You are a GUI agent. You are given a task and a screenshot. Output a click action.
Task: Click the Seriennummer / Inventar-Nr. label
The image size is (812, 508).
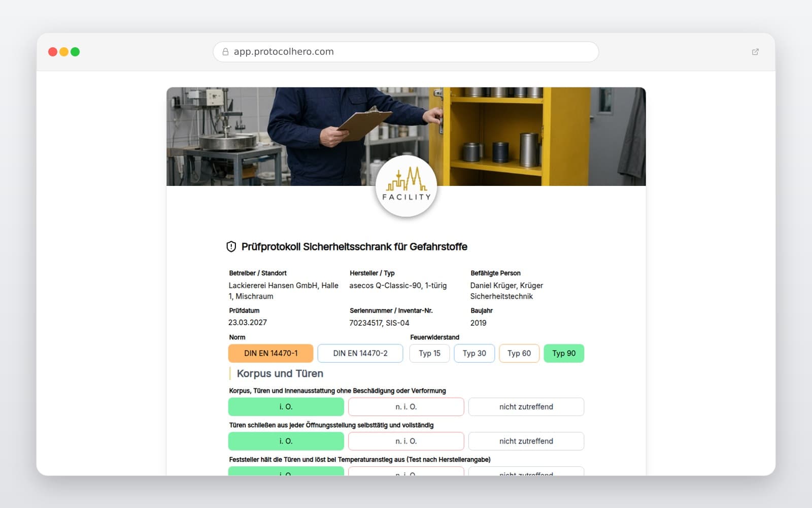pos(391,311)
